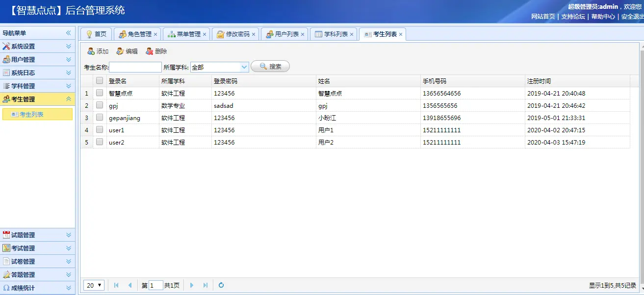
Task: Close the 角色管理 tab
Action: point(155,34)
